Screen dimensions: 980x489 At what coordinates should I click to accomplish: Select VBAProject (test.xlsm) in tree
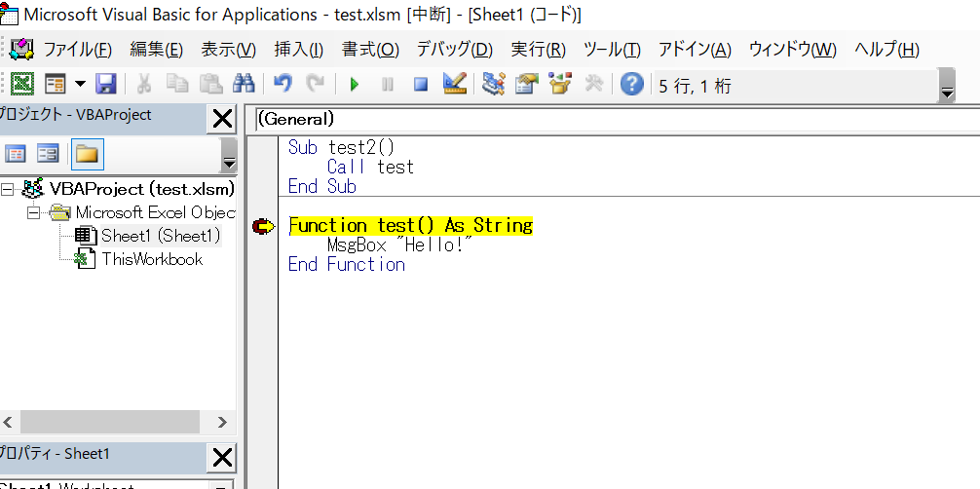[142, 188]
